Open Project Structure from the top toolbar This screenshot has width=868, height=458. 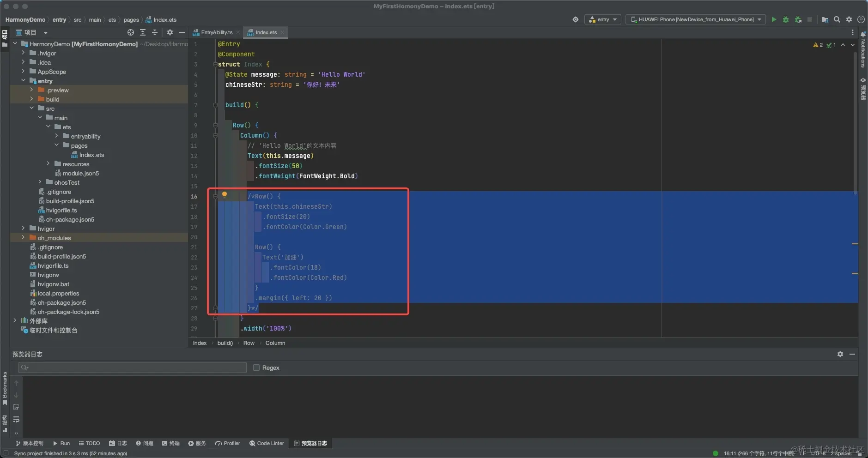point(825,19)
